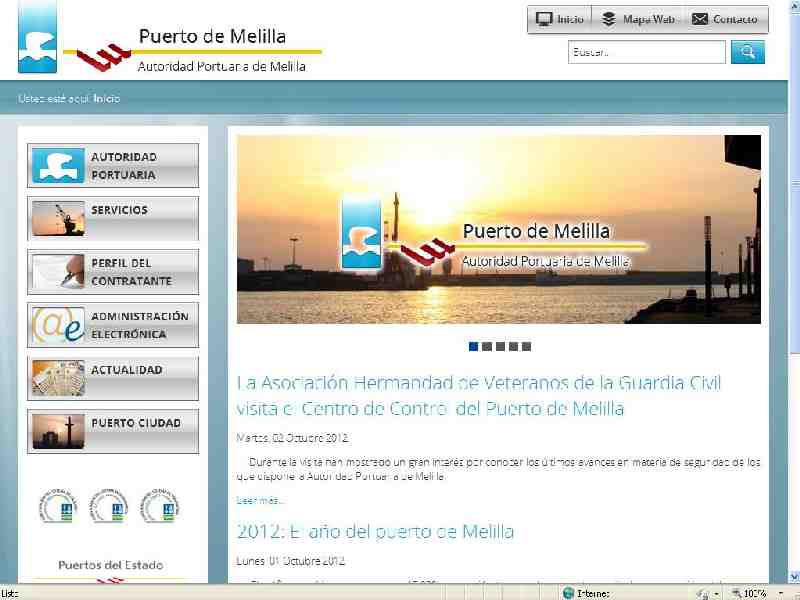Open the Guardia Civil veterans visit headline
This screenshot has height=600, width=800.
pos(479,395)
